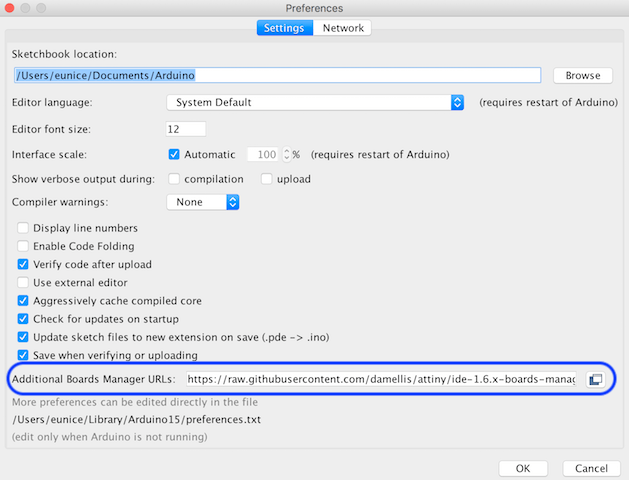The height and width of the screenshot is (480, 629).
Task: Click the Interface scale percentage stepper
Action: (286, 154)
